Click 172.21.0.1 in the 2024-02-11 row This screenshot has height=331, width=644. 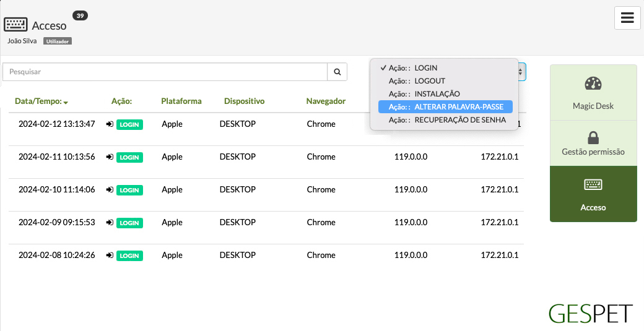500,157
